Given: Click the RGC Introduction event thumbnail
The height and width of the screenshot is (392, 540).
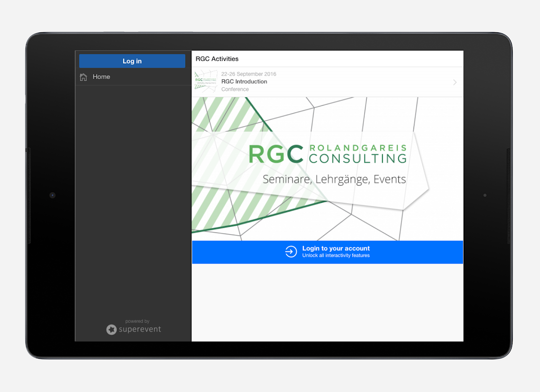Looking at the screenshot, I should coord(206,81).
